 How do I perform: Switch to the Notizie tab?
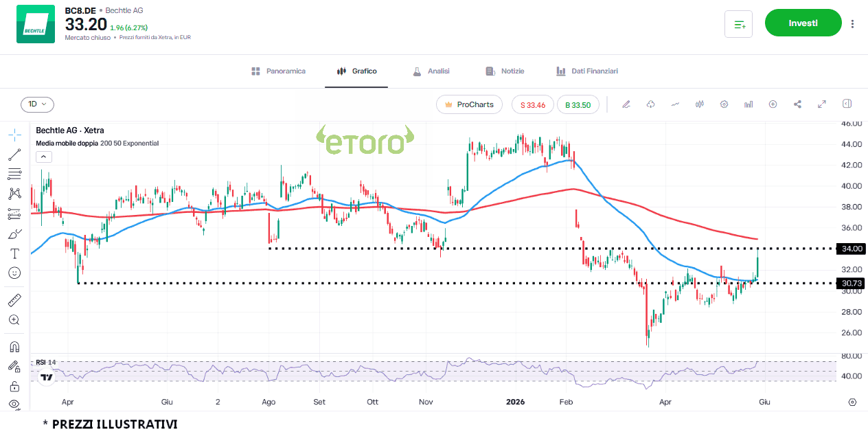click(505, 71)
